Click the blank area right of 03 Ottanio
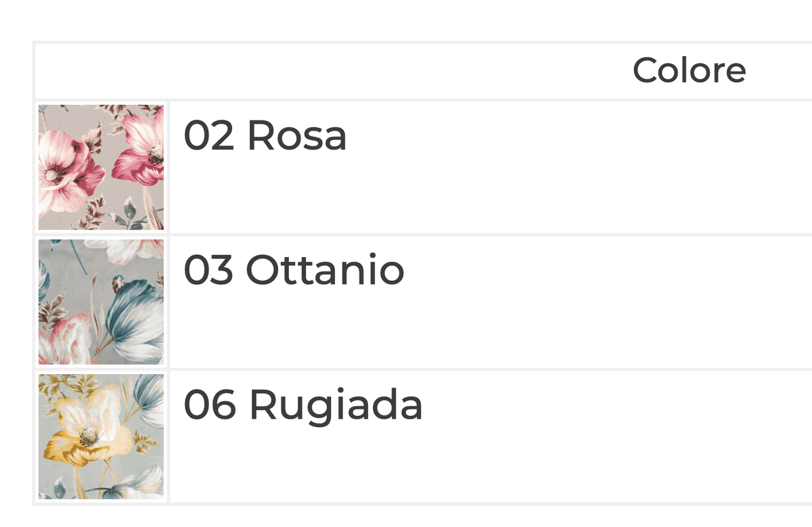 609,302
